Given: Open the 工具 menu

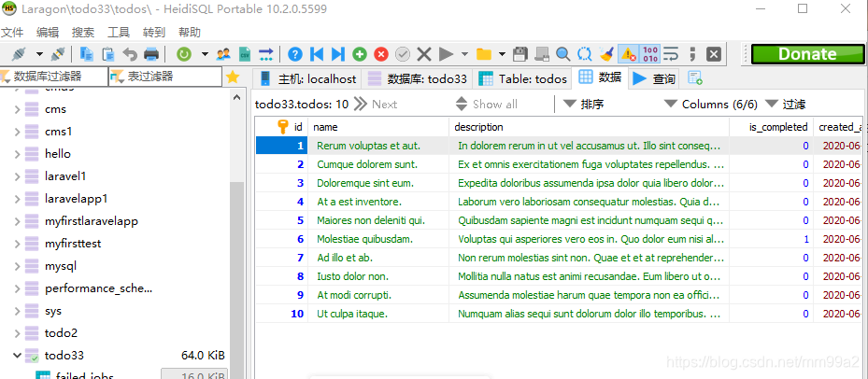Looking at the screenshot, I should click(119, 32).
